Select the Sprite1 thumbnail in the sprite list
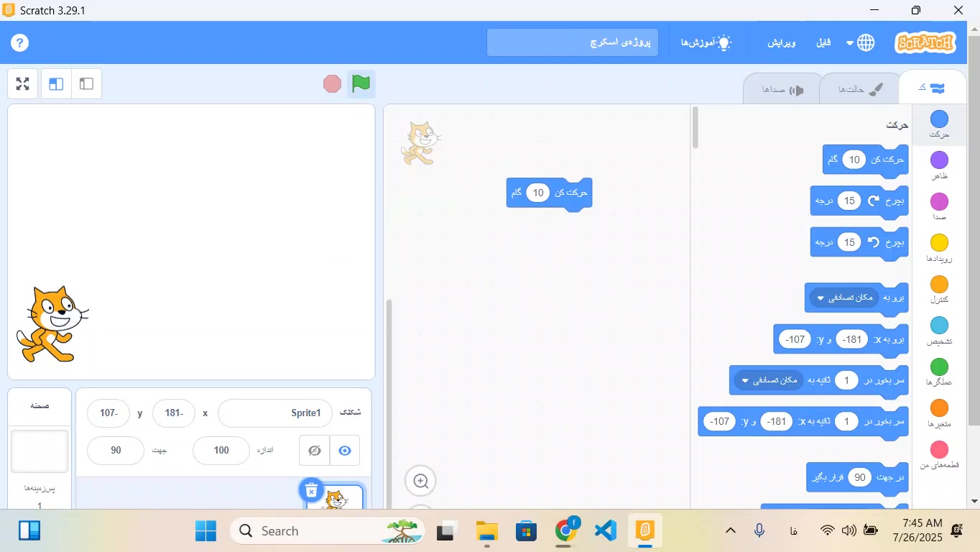The height and width of the screenshot is (552, 980). [335, 497]
